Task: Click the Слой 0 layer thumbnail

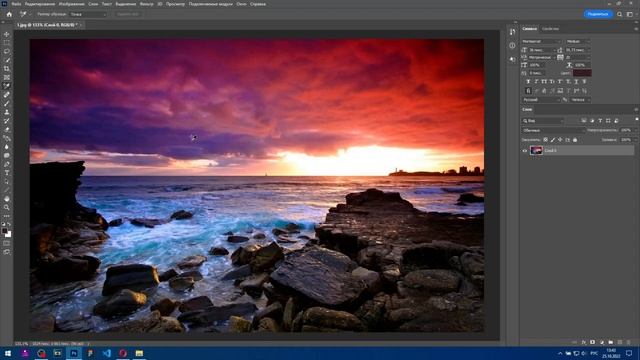Action: (536, 151)
